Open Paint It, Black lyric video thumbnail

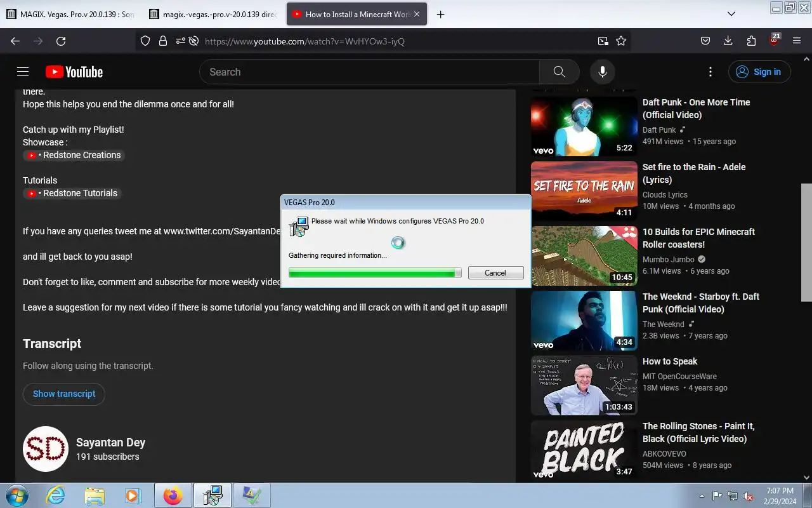[x=584, y=450]
